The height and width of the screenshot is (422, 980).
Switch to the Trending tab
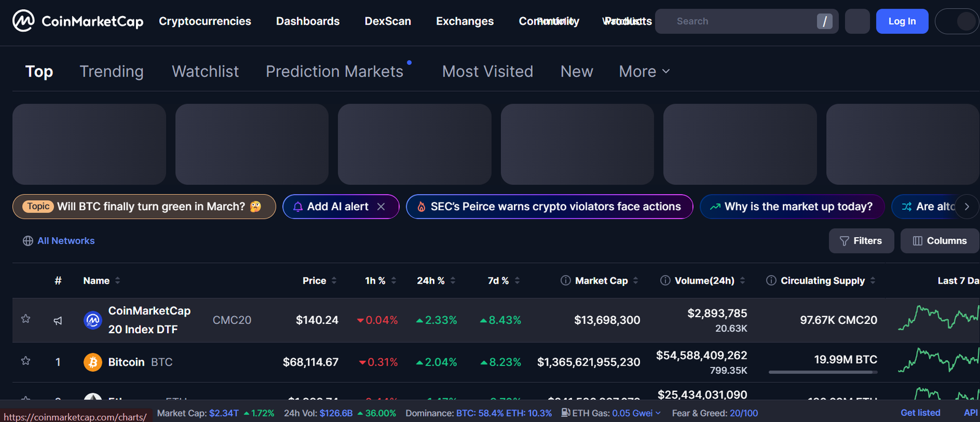click(x=111, y=72)
